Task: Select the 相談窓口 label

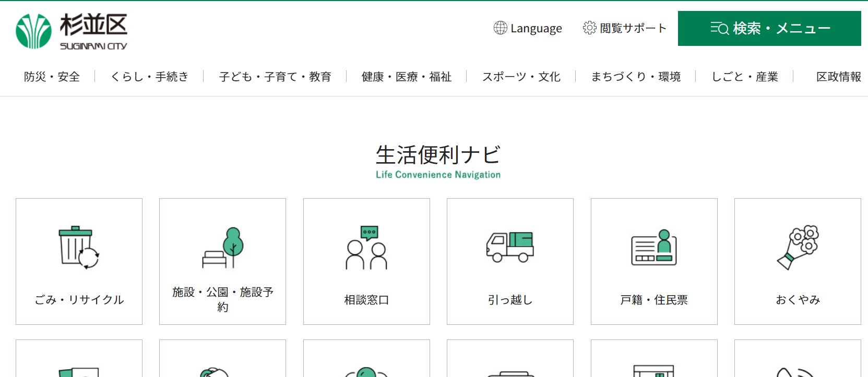Action: [366, 300]
